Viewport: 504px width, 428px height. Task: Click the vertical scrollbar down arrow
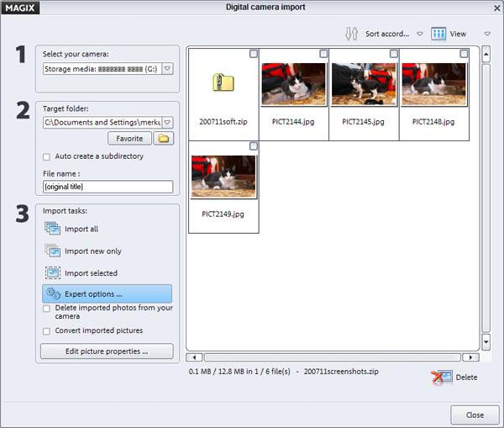click(486, 342)
